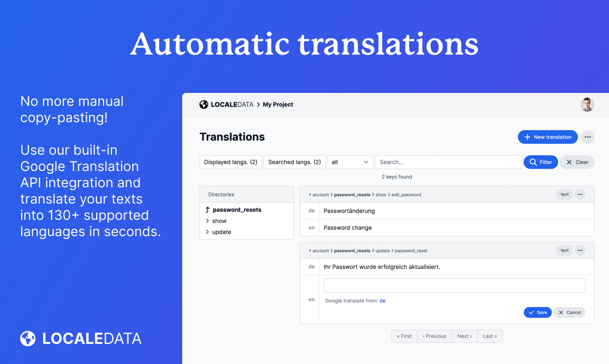Open Displayed langs. (2) selector
Image resolution: width=609 pixels, height=364 pixels.
pyautogui.click(x=231, y=162)
